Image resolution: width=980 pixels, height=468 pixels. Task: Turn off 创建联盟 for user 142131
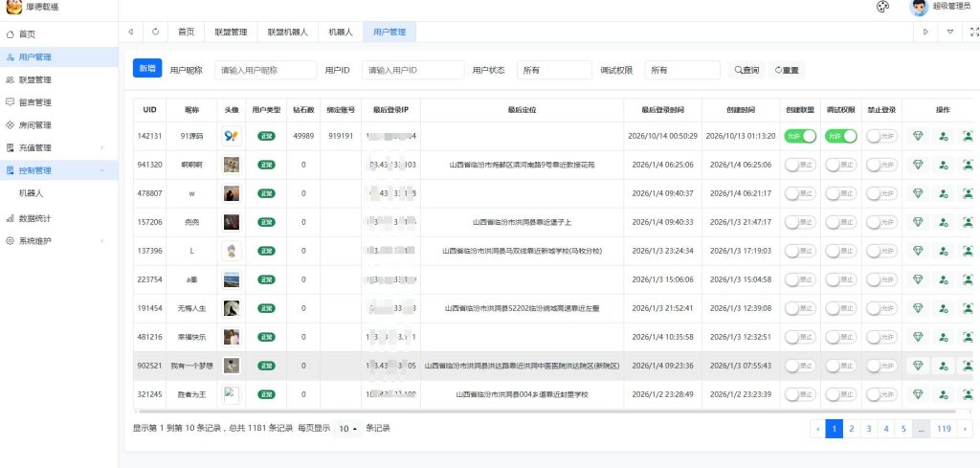[x=800, y=136]
